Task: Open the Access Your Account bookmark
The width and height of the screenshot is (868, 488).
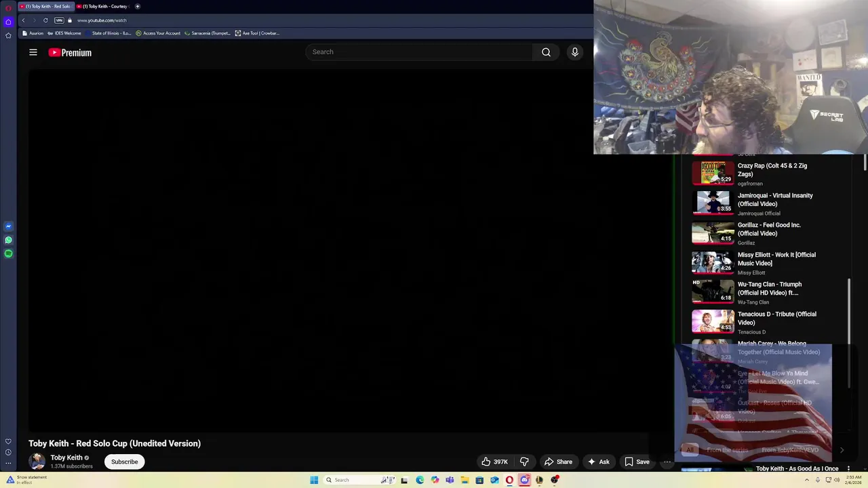Action: tap(158, 33)
